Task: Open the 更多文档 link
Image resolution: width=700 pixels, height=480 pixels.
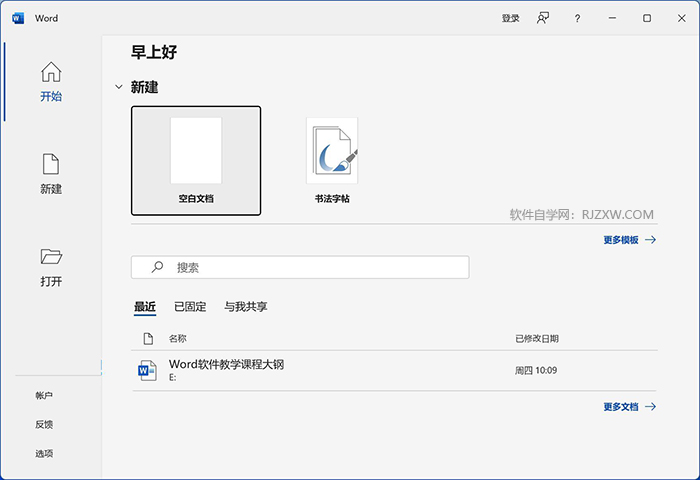Action: tap(629, 406)
